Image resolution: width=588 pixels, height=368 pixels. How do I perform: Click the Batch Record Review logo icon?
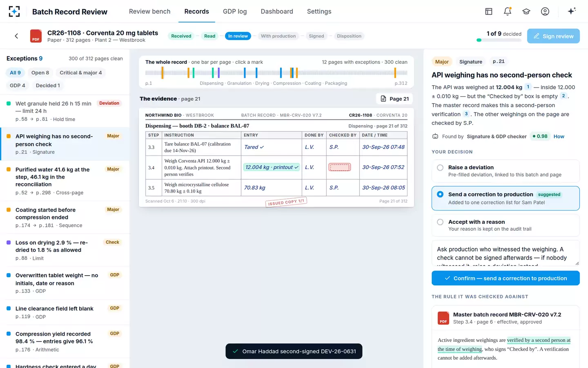click(x=14, y=11)
